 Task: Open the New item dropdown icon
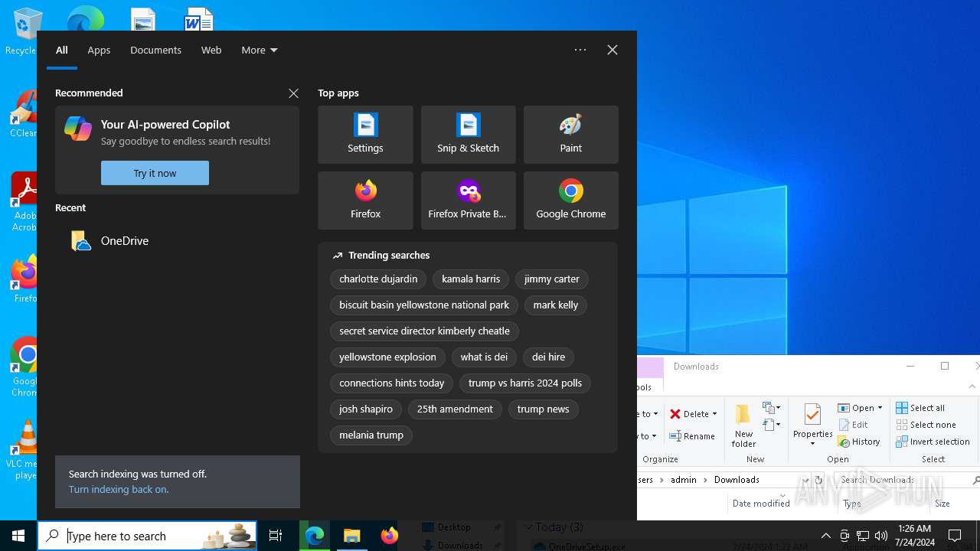pos(771,408)
